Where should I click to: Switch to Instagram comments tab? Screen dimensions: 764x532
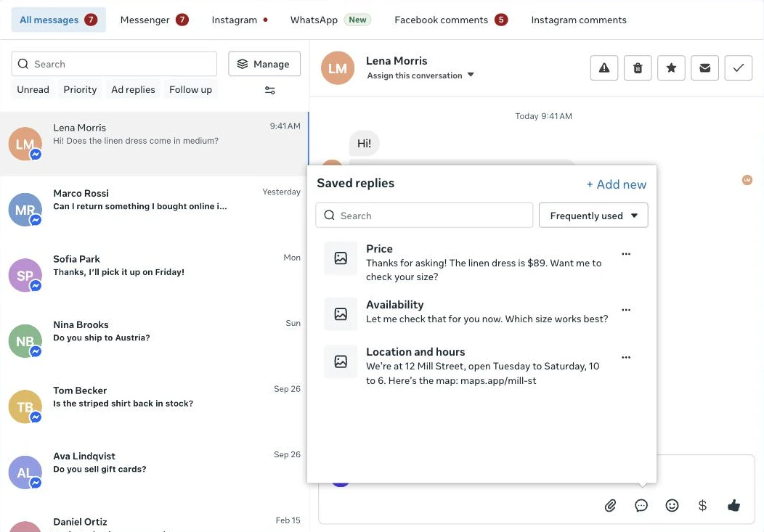tap(579, 20)
